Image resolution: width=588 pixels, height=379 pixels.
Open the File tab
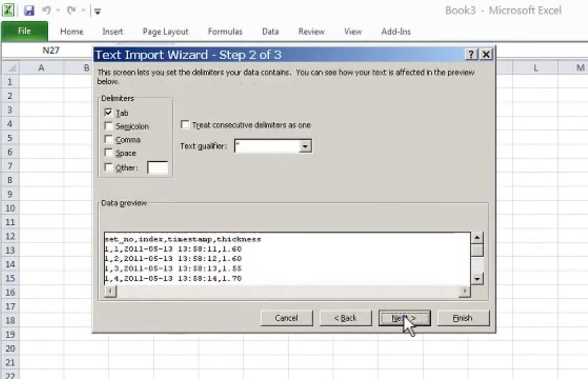24,31
